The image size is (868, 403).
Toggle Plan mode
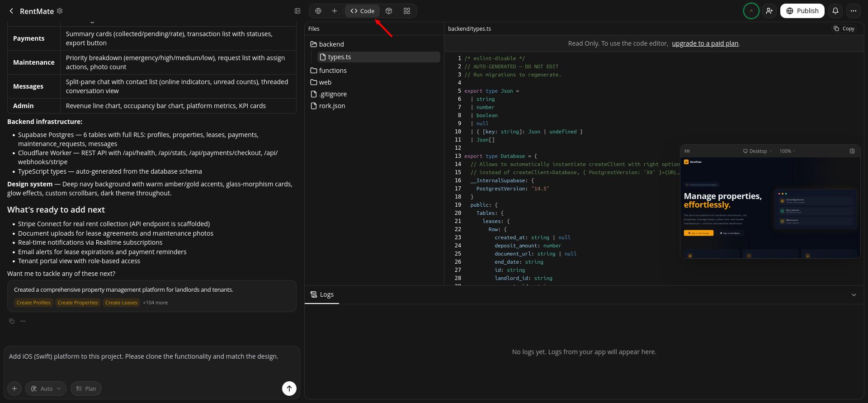(86, 389)
